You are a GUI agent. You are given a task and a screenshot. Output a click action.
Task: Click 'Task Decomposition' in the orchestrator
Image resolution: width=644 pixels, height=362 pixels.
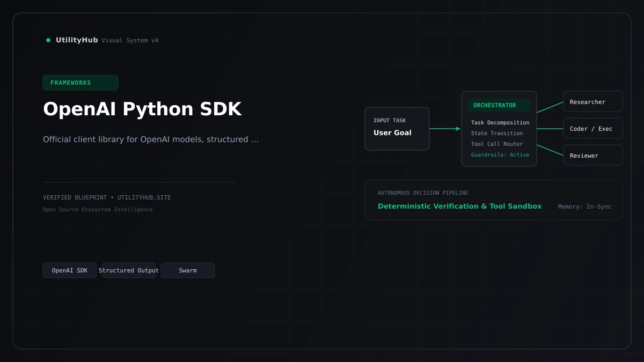500,123
